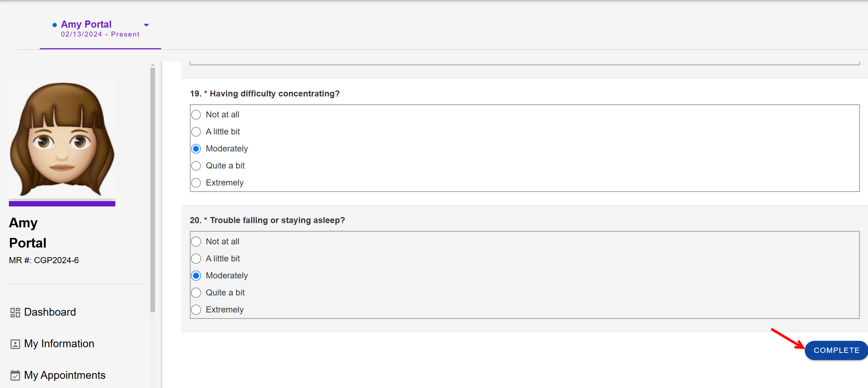Image resolution: width=868 pixels, height=388 pixels.
Task: Select 'Extremely' for difficulty concentrating
Action: [x=196, y=183]
